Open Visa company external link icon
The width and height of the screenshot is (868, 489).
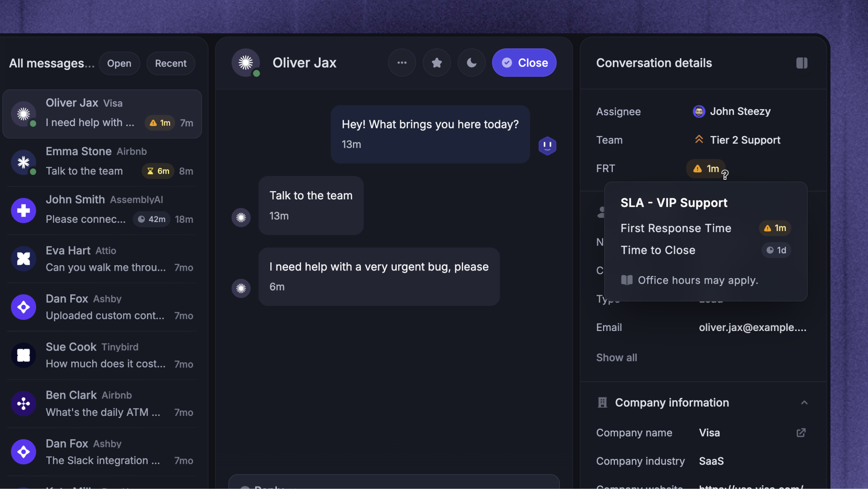tap(801, 433)
